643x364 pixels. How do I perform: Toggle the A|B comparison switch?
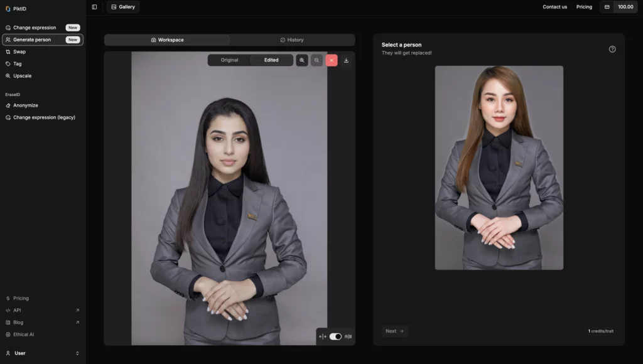point(334,336)
